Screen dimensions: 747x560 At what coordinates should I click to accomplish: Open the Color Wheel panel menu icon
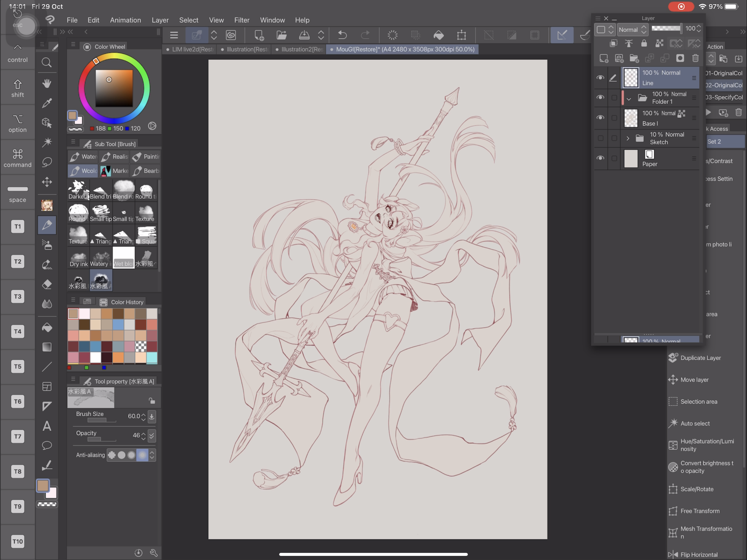[x=73, y=44]
